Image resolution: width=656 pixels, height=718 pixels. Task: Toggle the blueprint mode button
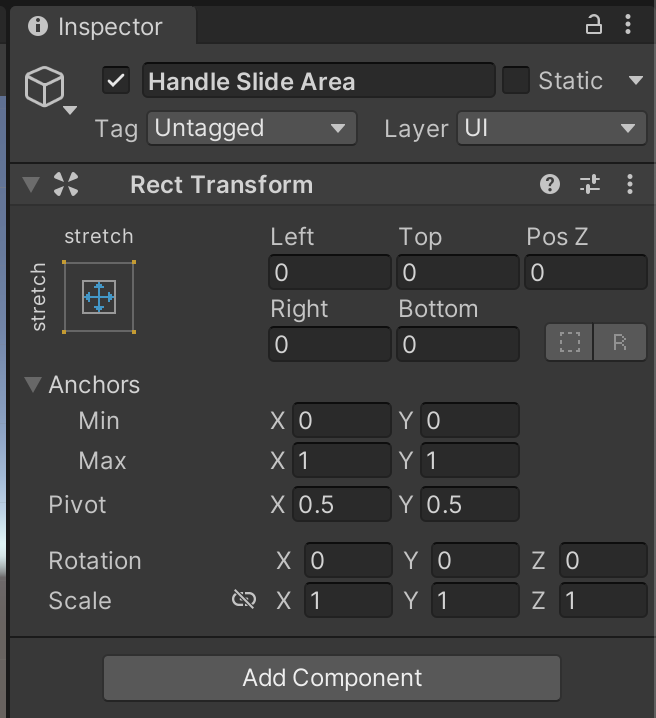tap(570, 343)
